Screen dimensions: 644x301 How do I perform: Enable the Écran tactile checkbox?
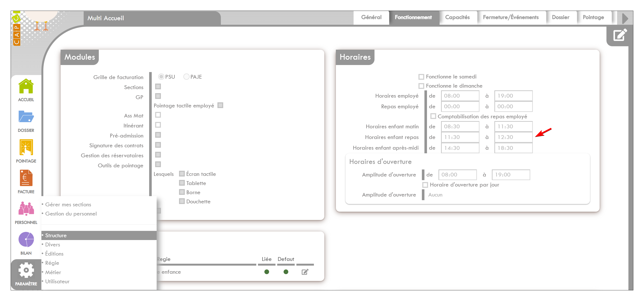pyautogui.click(x=182, y=174)
